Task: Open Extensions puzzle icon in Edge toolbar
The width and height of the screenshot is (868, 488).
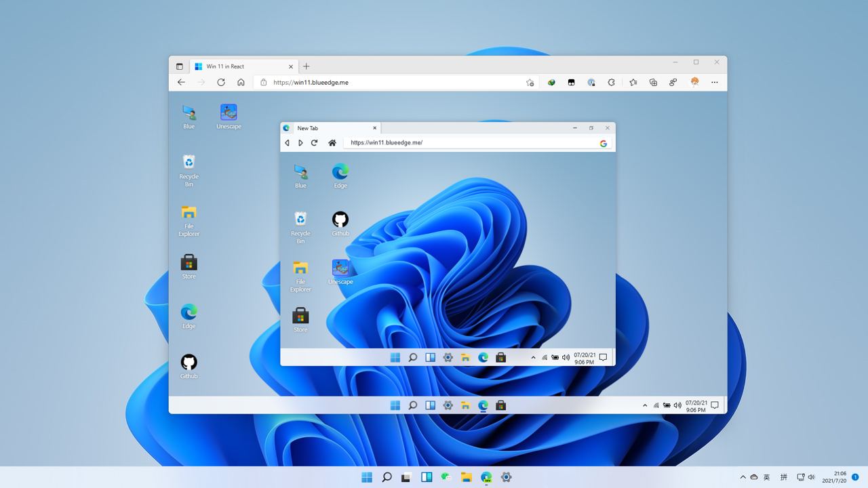Action: tap(611, 82)
